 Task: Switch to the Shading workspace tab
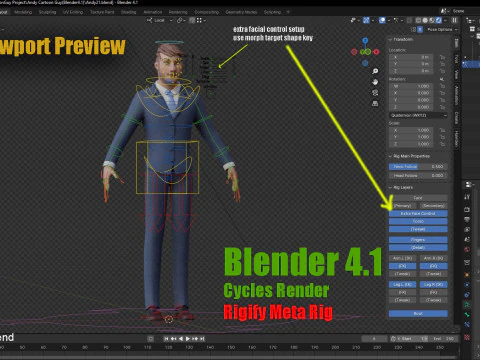(128, 12)
